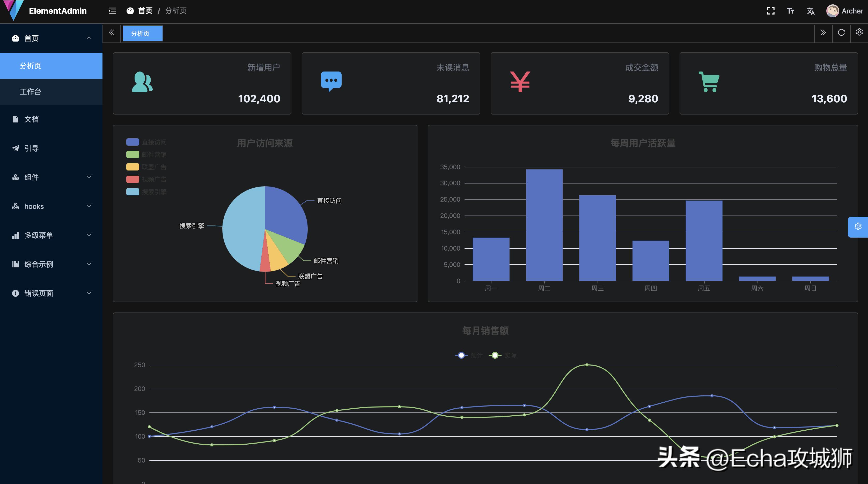Click the sidebar collapse hamburger icon
The width and height of the screenshot is (868, 484).
click(x=112, y=11)
